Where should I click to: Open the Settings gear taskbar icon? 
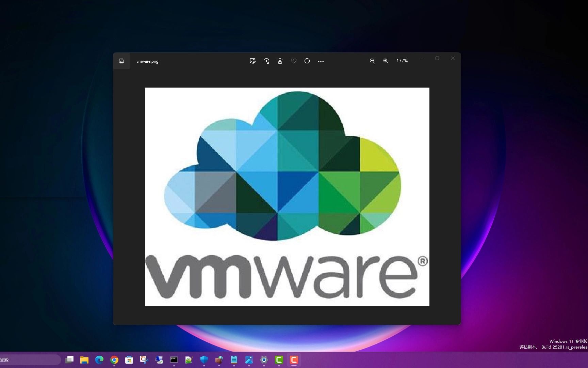264,360
